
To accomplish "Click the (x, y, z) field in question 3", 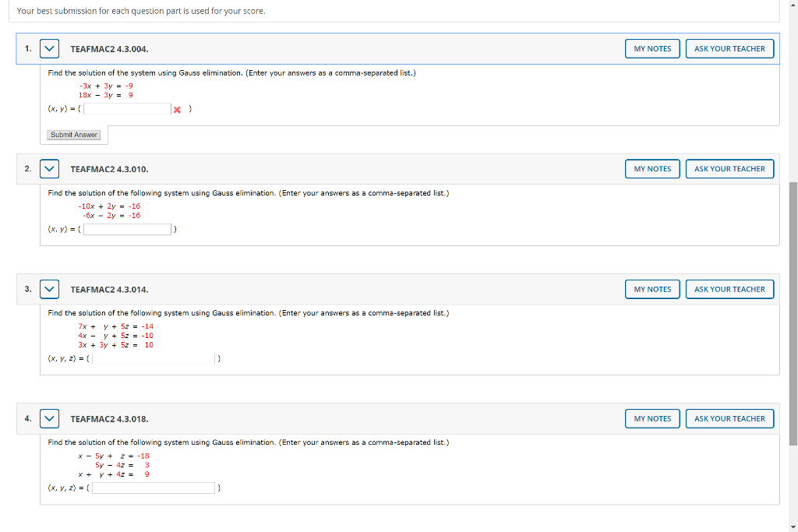I will pos(154,358).
